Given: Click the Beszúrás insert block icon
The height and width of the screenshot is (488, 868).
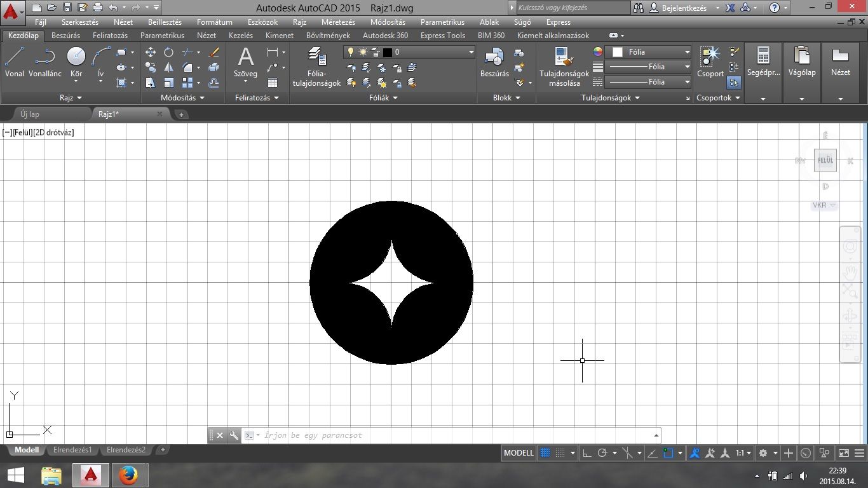Looking at the screenshot, I should coord(494,62).
